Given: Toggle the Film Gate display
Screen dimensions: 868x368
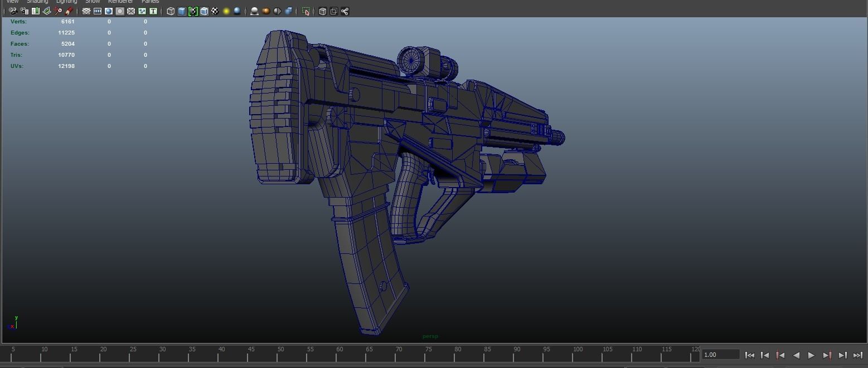Looking at the screenshot, I should pos(98,11).
